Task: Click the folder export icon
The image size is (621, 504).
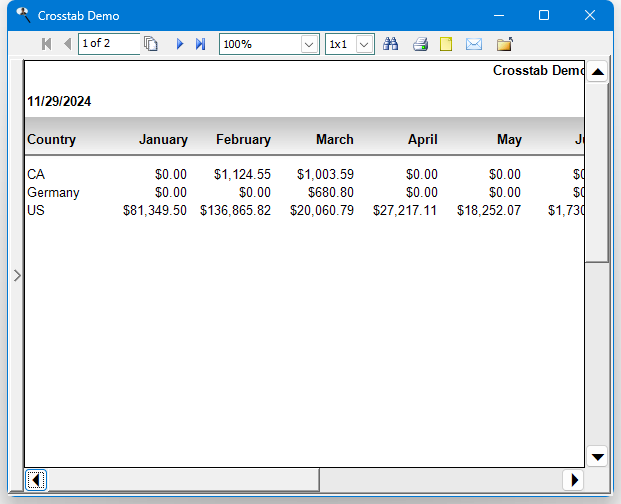Action: [505, 44]
